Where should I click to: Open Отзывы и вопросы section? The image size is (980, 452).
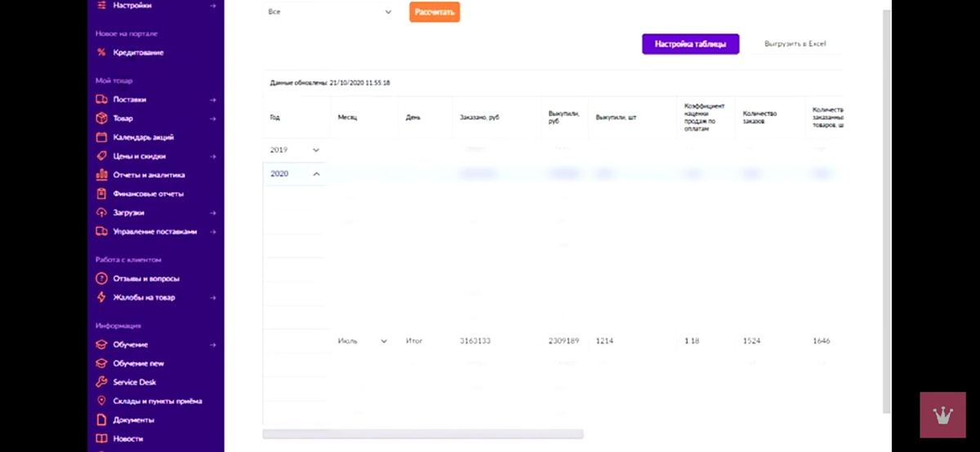coord(147,278)
